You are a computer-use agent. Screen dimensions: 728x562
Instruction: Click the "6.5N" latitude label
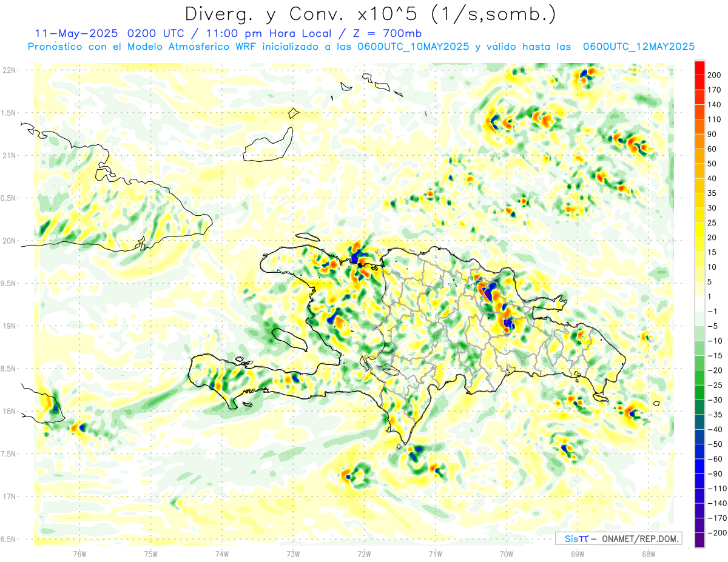pos(9,539)
